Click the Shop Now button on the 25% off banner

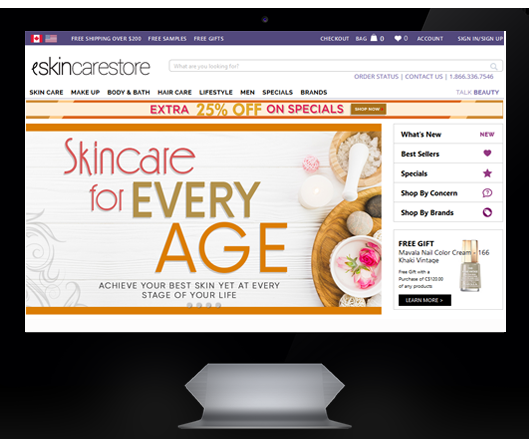368,109
